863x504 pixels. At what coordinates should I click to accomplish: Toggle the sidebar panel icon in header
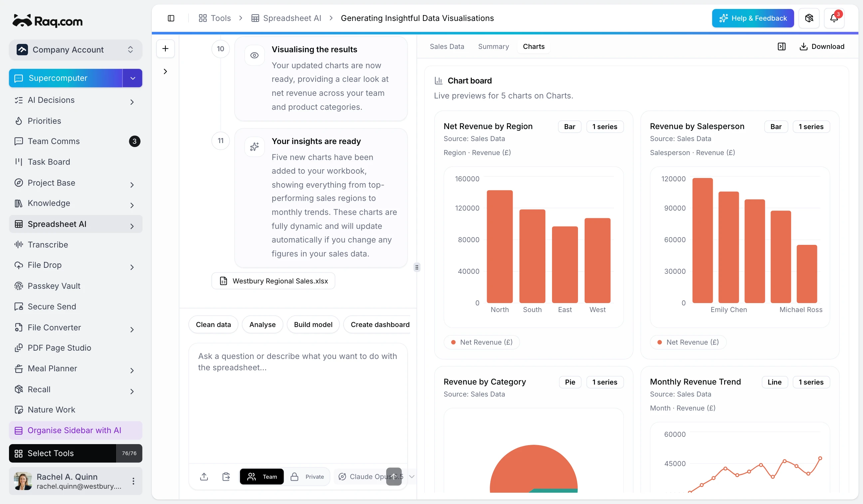(x=171, y=18)
